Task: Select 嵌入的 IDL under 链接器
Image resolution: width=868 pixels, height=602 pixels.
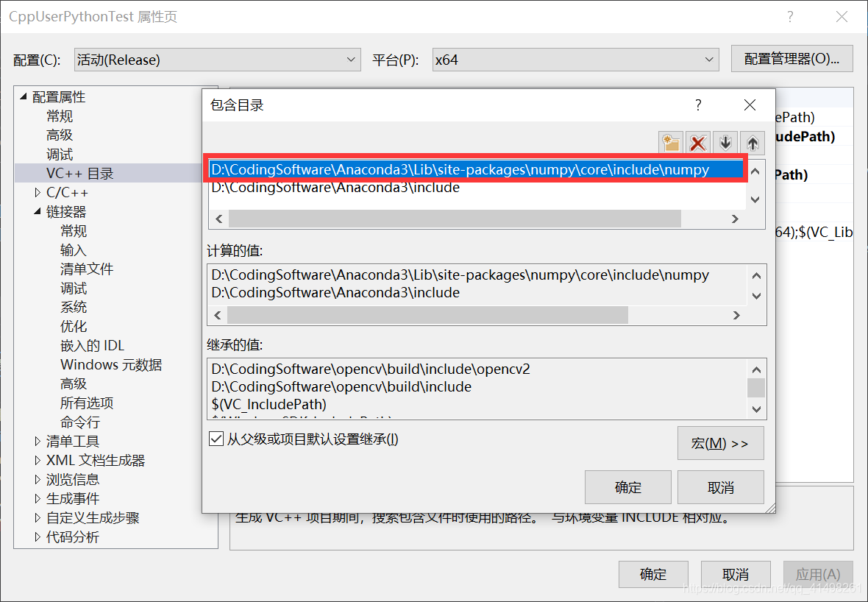Action: point(92,346)
